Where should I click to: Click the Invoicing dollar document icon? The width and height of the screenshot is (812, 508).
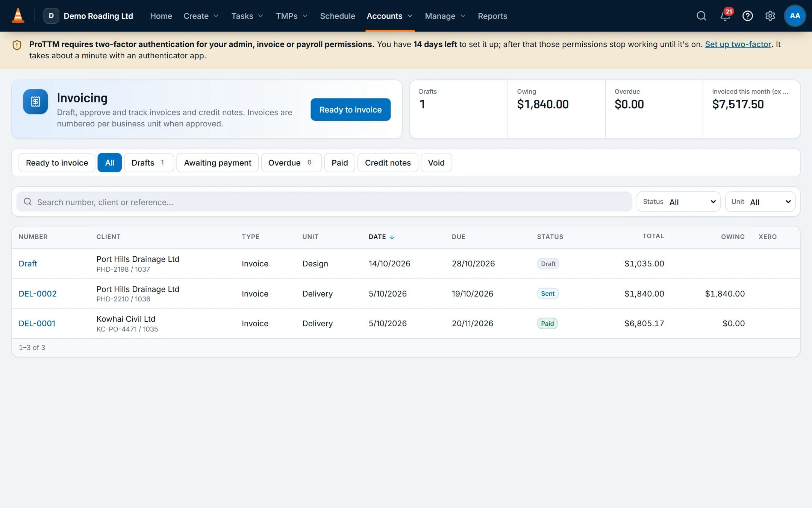35,102
